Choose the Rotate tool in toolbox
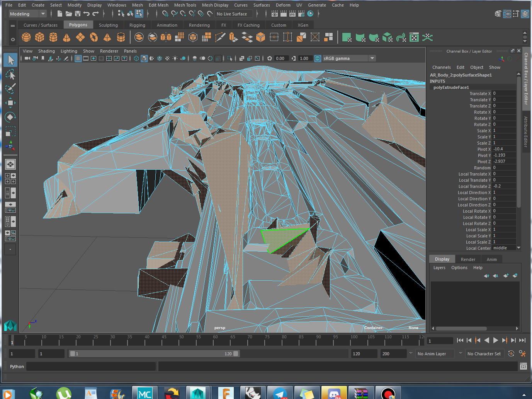 (x=10, y=117)
